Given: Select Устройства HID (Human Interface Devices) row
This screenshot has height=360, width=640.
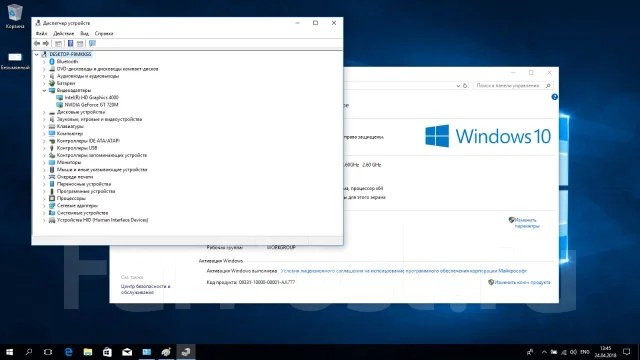Looking at the screenshot, I should 102,220.
